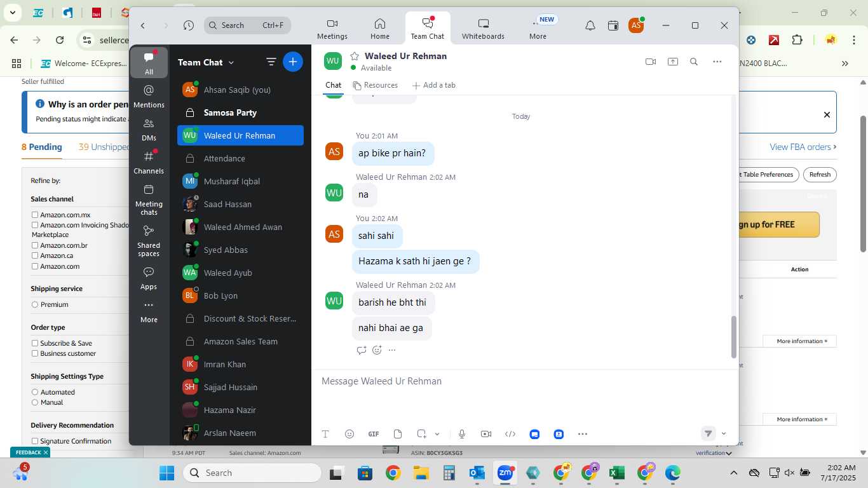
Task: Open the Samosa Party channel
Action: click(240, 112)
